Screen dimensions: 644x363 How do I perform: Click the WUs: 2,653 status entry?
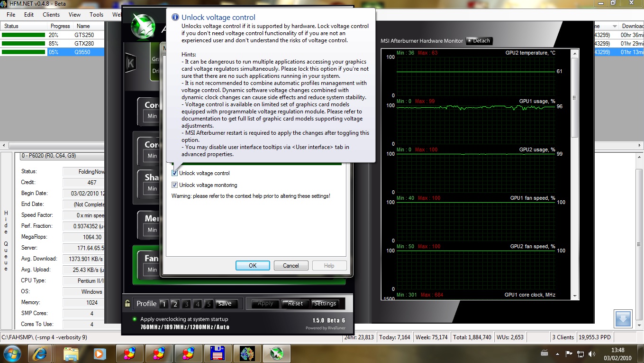coord(510,337)
